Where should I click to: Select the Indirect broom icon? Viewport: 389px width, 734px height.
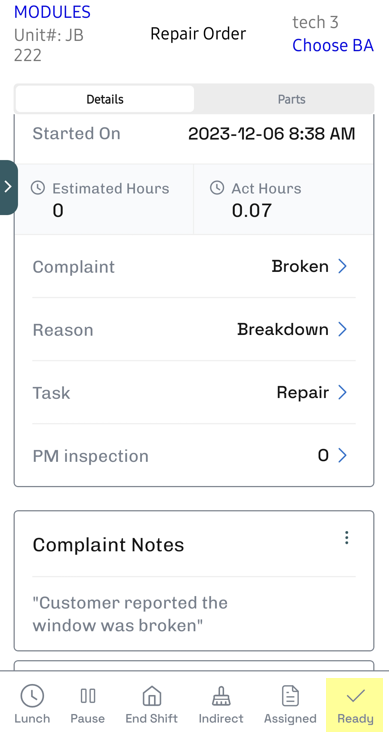click(x=221, y=696)
